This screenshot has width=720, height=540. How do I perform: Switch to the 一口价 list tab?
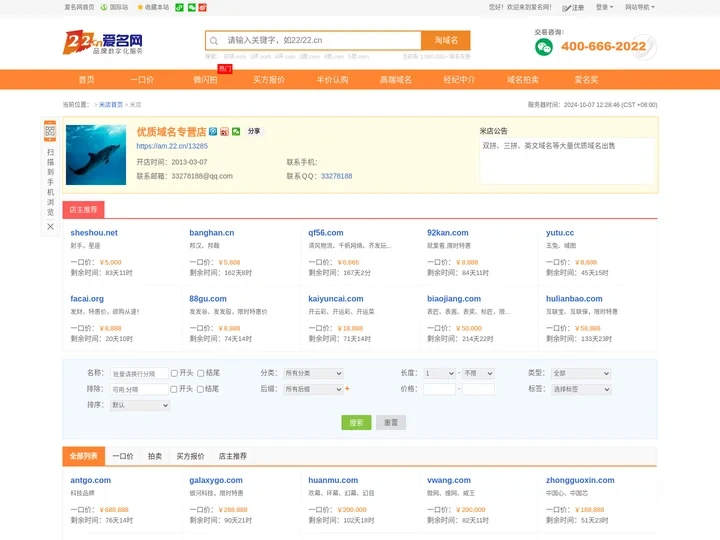click(x=123, y=456)
